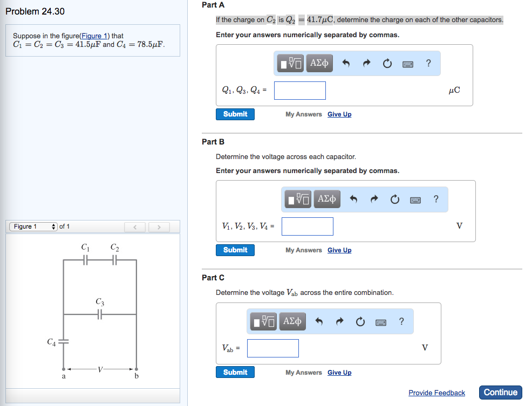Open help question mark in Part B
Screen dimensions: 532x406
tap(436, 199)
